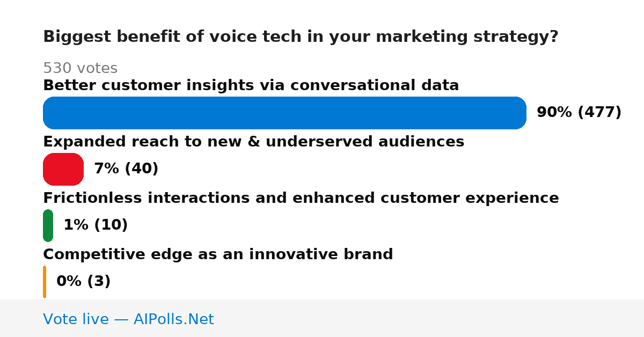Click the blue 90% results bar
644x337 pixels.
click(x=284, y=113)
